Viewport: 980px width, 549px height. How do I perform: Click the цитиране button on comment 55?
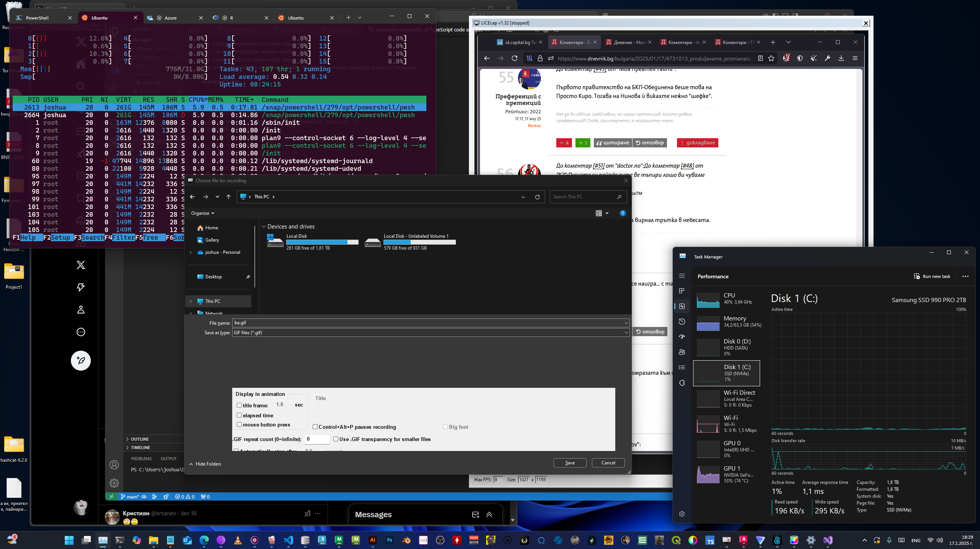click(613, 143)
